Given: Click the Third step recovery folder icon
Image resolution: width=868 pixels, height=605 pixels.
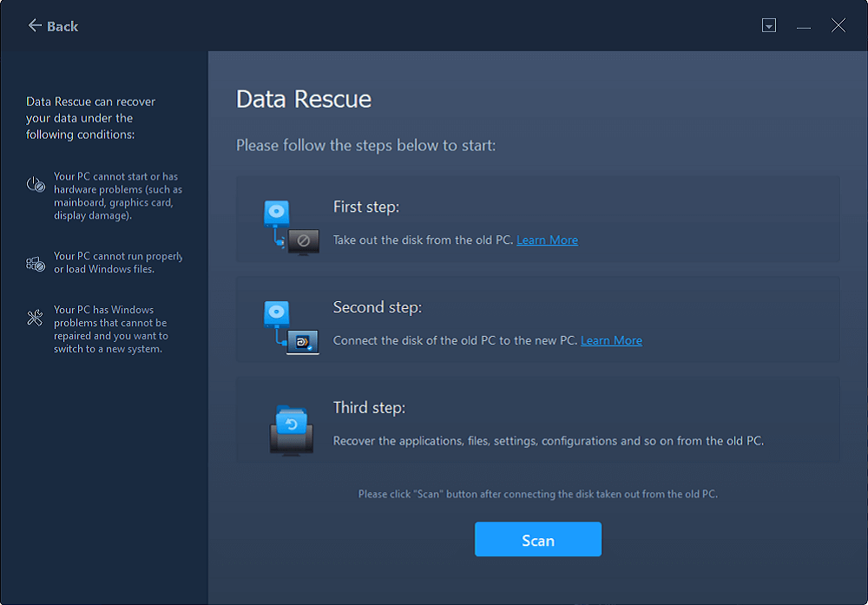Looking at the screenshot, I should pyautogui.click(x=291, y=429).
